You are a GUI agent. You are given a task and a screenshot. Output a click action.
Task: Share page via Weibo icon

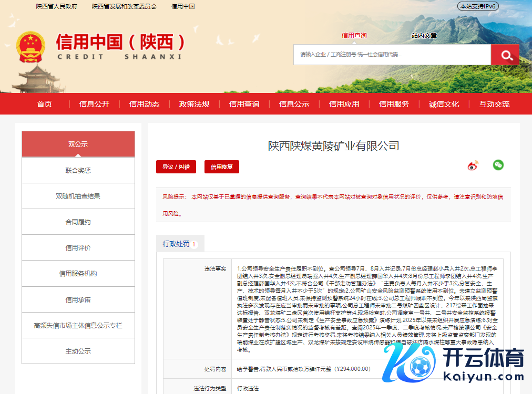coord(473,166)
